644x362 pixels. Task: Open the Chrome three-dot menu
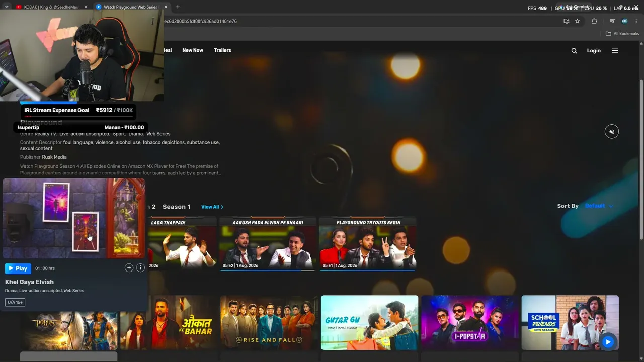(x=636, y=21)
